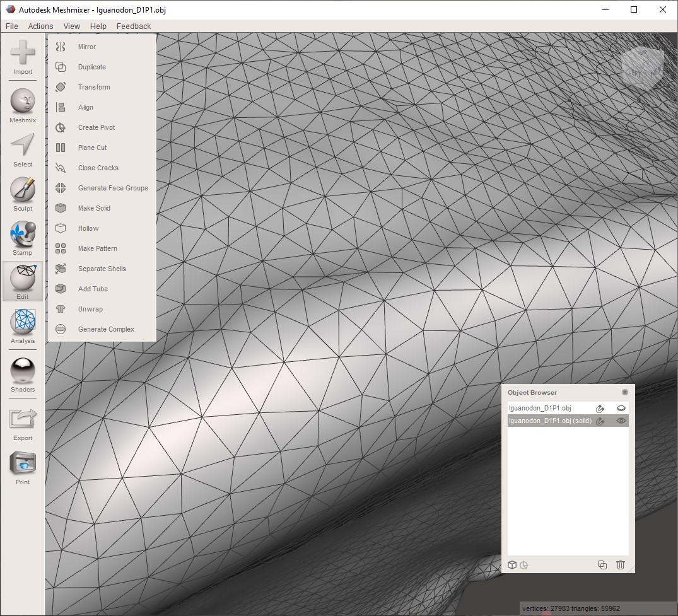Select Mirror in the Edit panel
The width and height of the screenshot is (678, 616).
[x=87, y=47]
